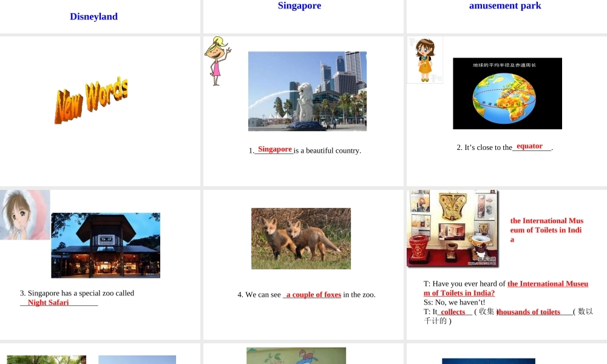Viewport: 607px width, 364px height.
Task: Click the Disneyland slide title
Action: [93, 16]
